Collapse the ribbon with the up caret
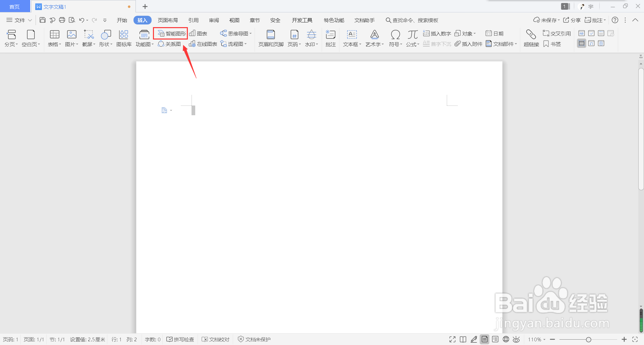Screen dimensions: 644x345 (x=635, y=20)
